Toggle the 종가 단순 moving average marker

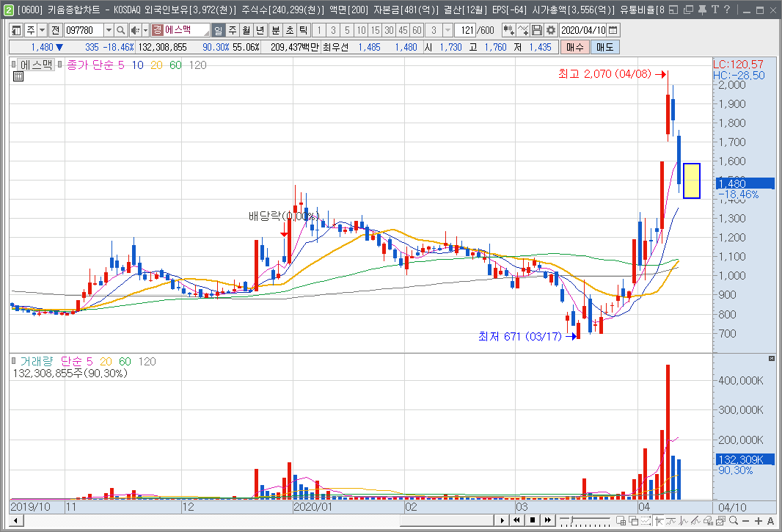tap(60, 65)
